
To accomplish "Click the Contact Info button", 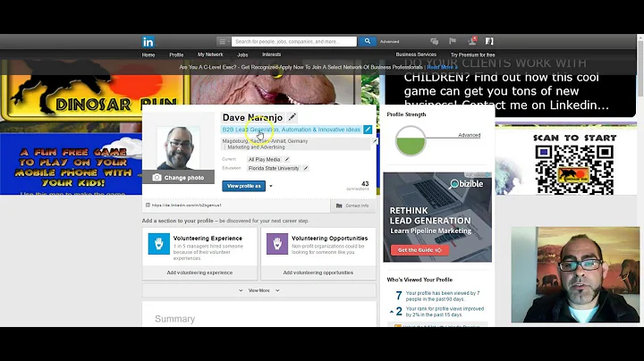I will (x=353, y=206).
